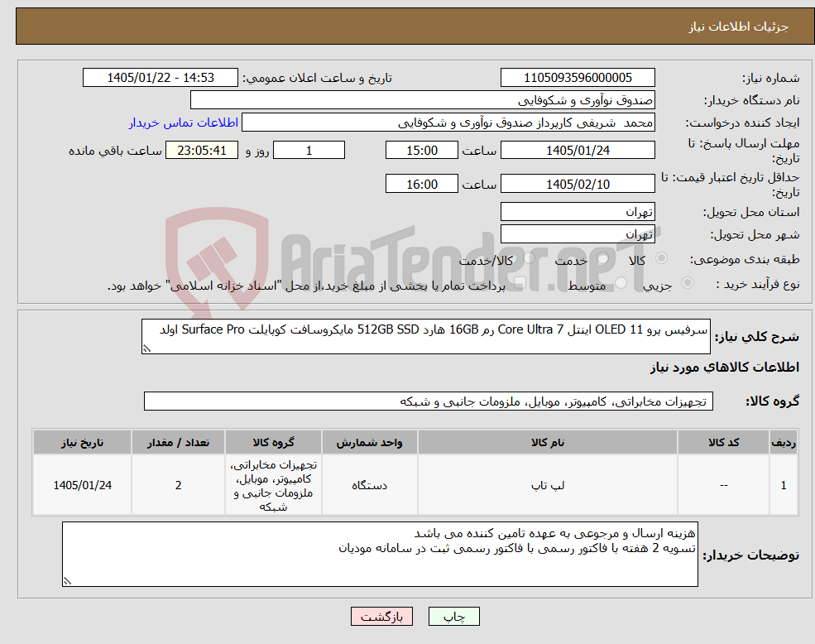Click table date cell 1405/01/24
This screenshot has width=815, height=644.
[x=82, y=485]
